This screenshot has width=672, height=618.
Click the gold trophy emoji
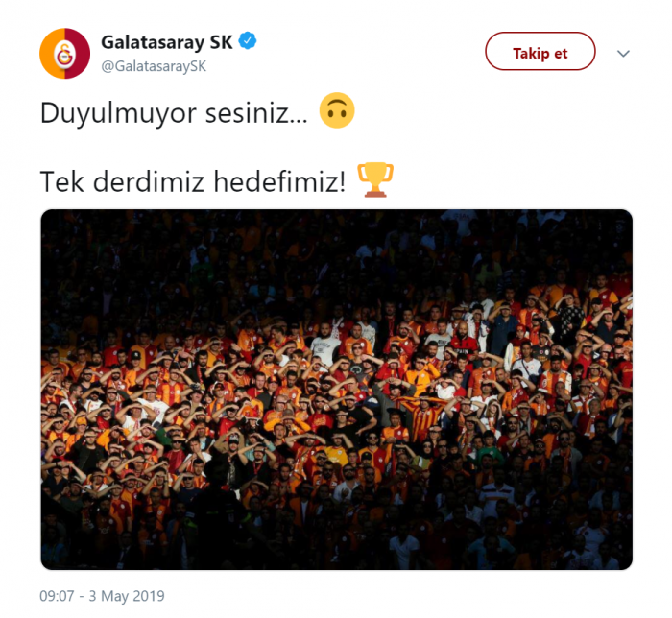(375, 179)
